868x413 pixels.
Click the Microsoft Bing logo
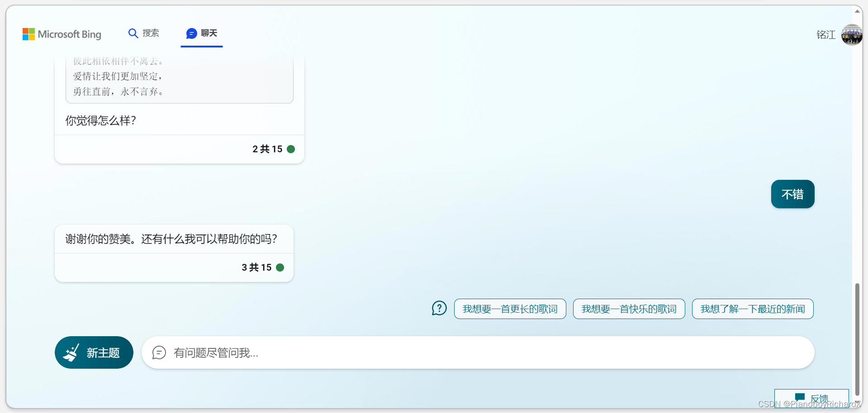click(x=62, y=34)
